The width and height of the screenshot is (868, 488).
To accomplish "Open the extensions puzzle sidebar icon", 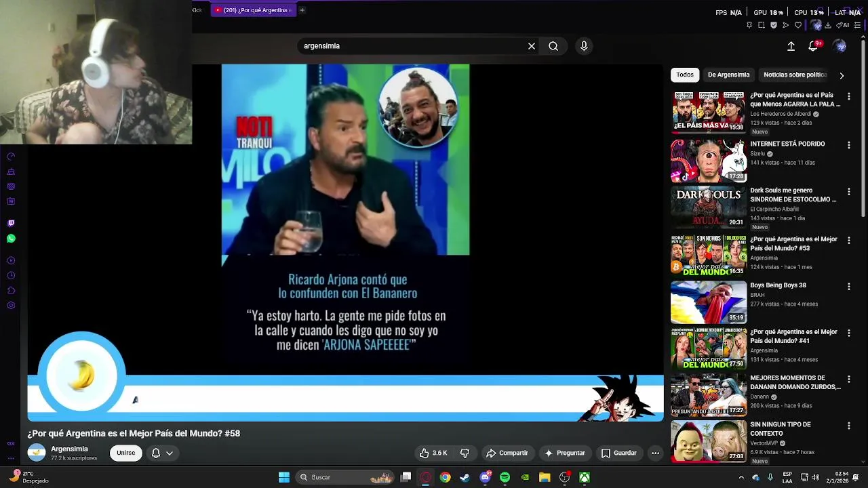I will point(11,290).
